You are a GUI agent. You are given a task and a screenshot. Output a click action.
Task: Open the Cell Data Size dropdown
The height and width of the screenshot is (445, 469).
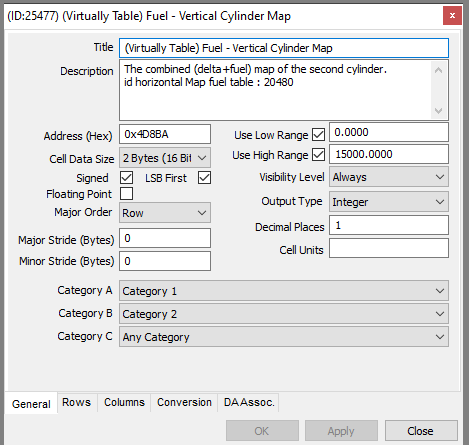pyautogui.click(x=165, y=158)
